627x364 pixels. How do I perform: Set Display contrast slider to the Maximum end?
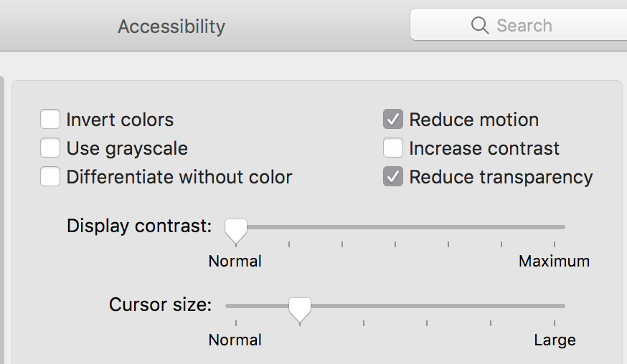[x=555, y=227]
